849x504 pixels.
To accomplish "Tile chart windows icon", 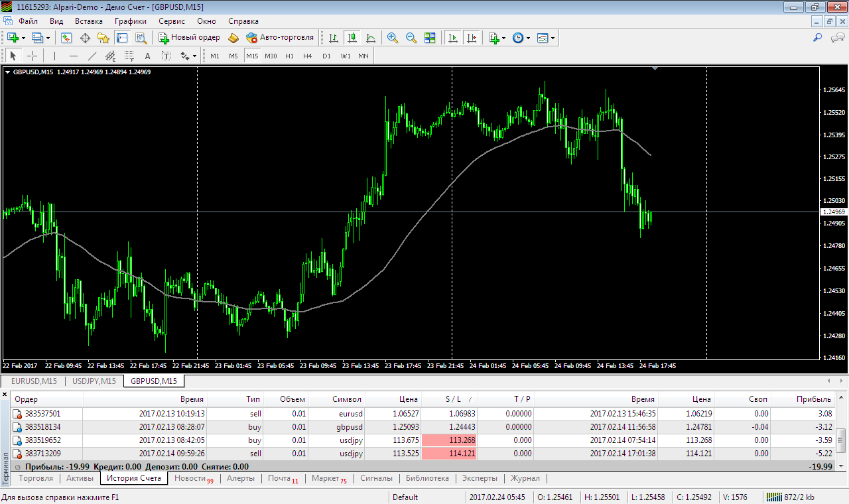I will pyautogui.click(x=430, y=38).
